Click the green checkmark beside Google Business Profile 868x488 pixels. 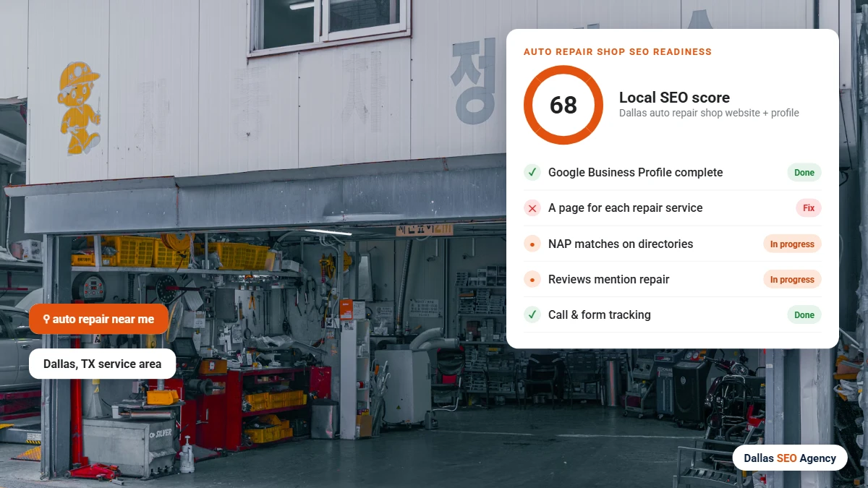point(532,172)
